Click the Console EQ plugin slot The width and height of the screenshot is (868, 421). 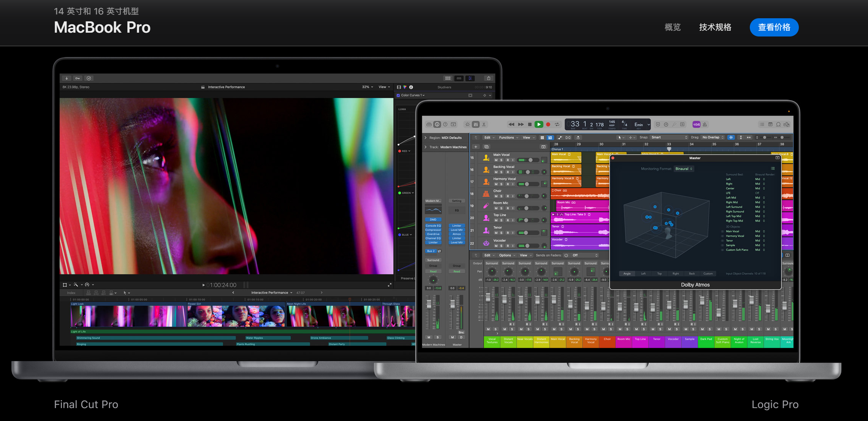pos(433,226)
